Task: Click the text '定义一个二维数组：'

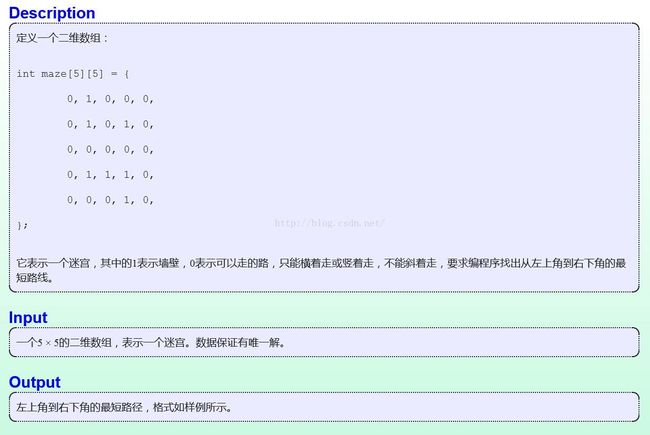Action: click(63, 38)
